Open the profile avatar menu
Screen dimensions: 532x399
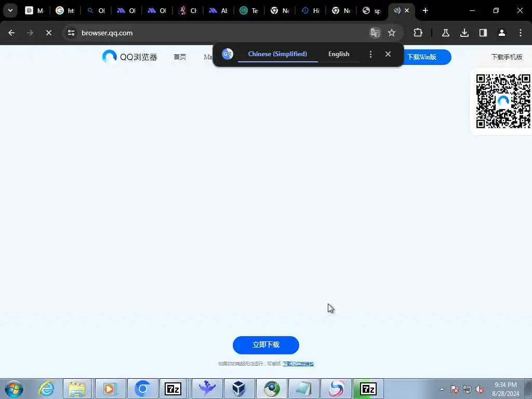502,33
